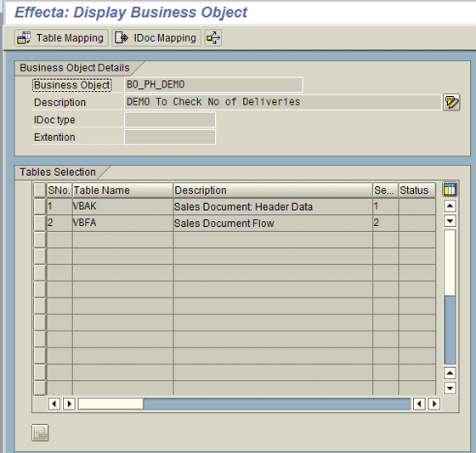Click the top vertical scroll up arrow
The width and height of the screenshot is (476, 453).
point(450,207)
